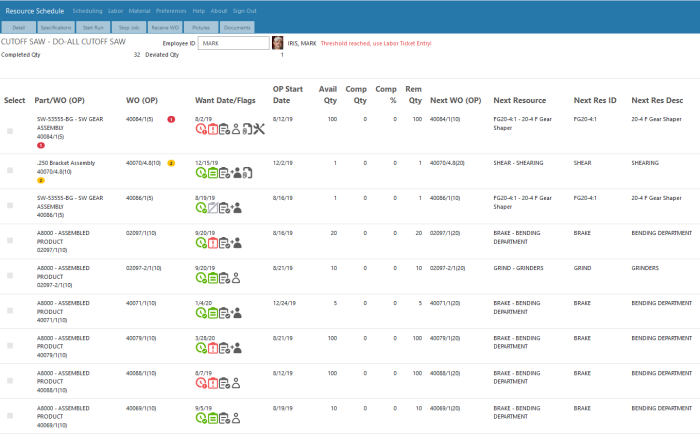Click the checklist clipboard icon for WO 40071/1(10)
The image size is (700, 435).
tap(225, 313)
